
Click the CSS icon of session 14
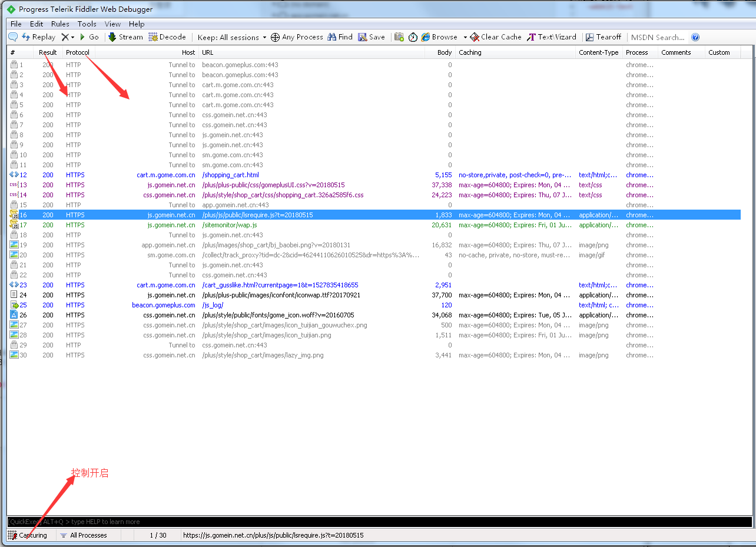pyautogui.click(x=14, y=195)
